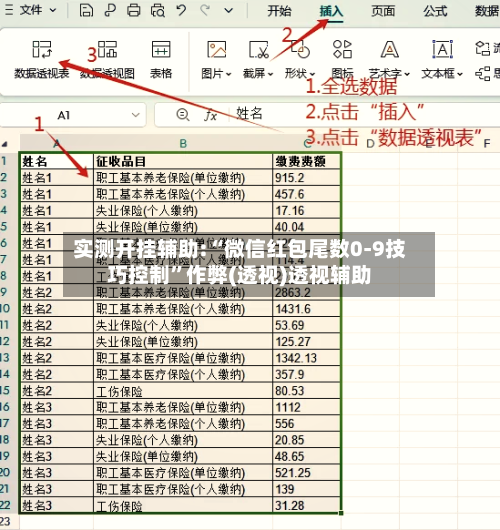The width and height of the screenshot is (500, 530).
Task: Click the save icon in the quick toolbar
Action: (86, 10)
